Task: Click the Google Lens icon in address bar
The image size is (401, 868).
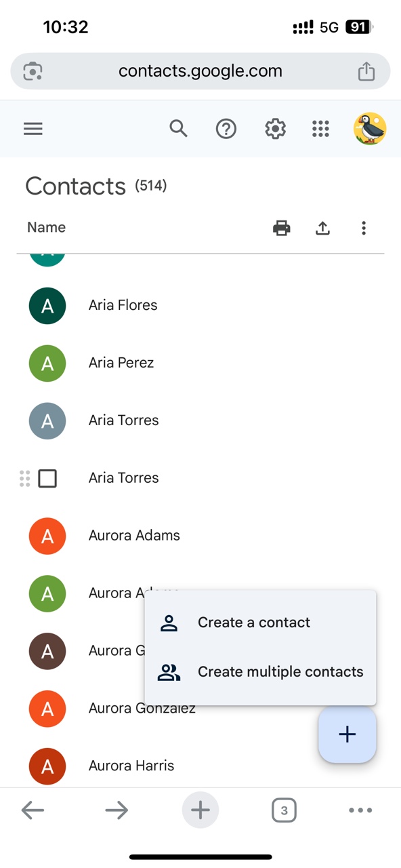Action: point(32,70)
